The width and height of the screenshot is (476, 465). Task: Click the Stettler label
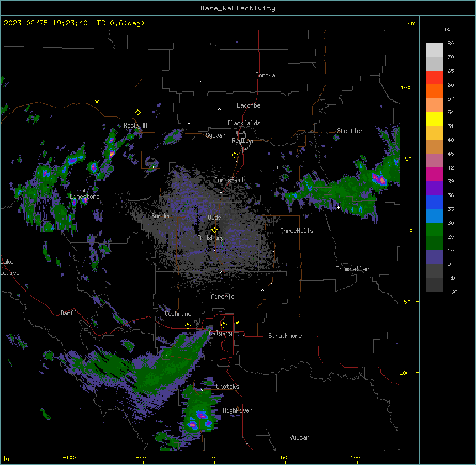click(350, 131)
